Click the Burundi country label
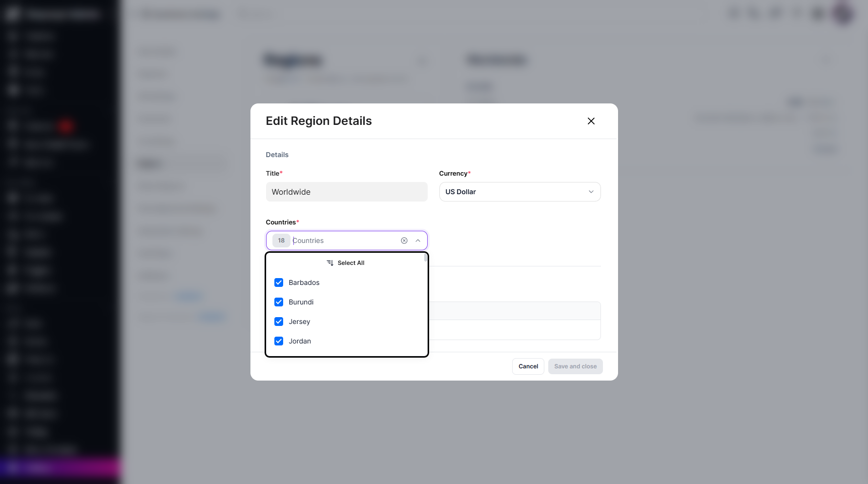Viewport: 868px width, 484px height. (x=301, y=302)
